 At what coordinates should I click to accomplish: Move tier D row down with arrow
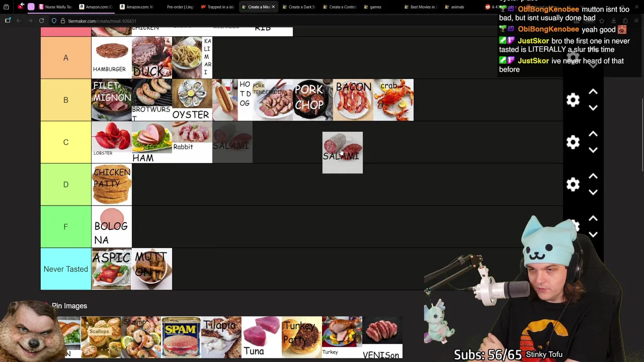(593, 192)
